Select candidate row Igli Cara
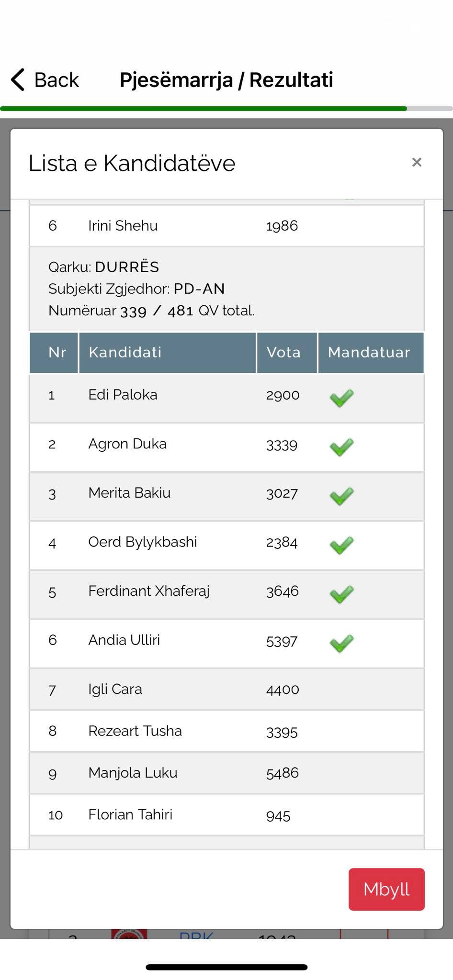 (226, 689)
